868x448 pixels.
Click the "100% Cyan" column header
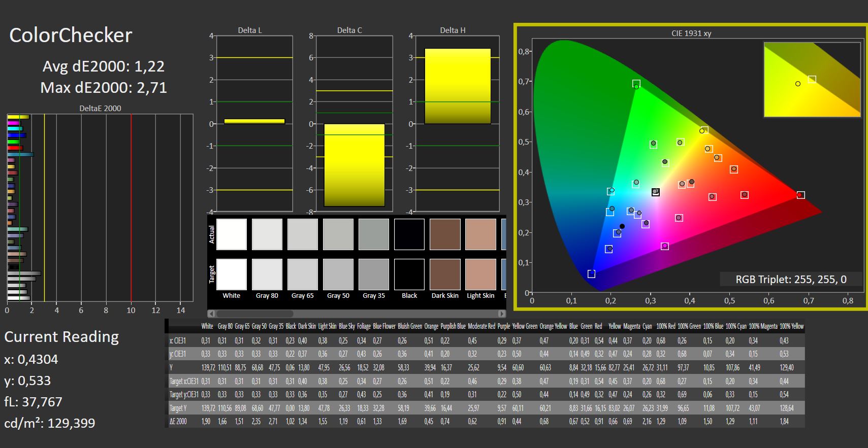pos(736,326)
